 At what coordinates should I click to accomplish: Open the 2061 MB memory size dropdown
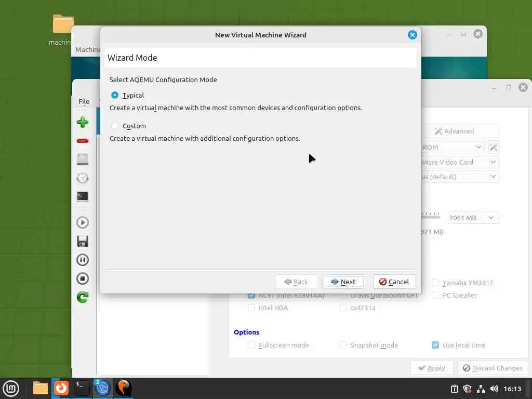[x=473, y=218]
